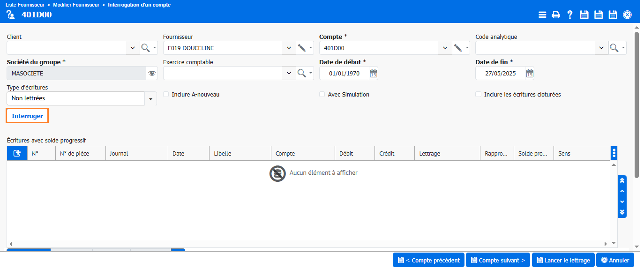The width and height of the screenshot is (644, 269).
Task: Navigate to Modifier Fournisseur breadcrumb
Action: pyautogui.click(x=76, y=5)
